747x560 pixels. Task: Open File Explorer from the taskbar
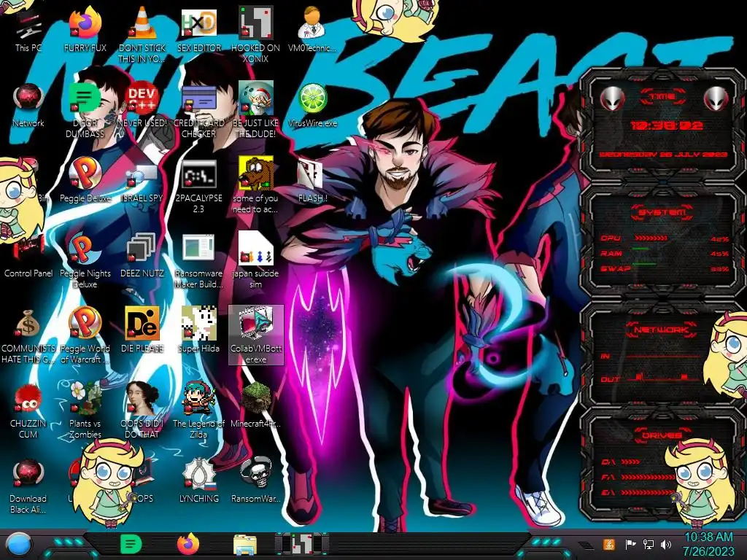point(245,545)
